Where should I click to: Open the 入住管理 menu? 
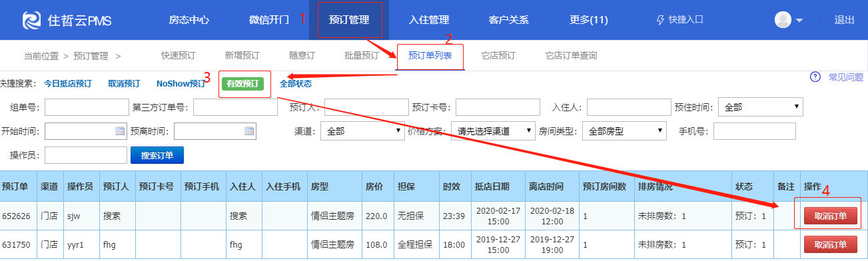[429, 20]
